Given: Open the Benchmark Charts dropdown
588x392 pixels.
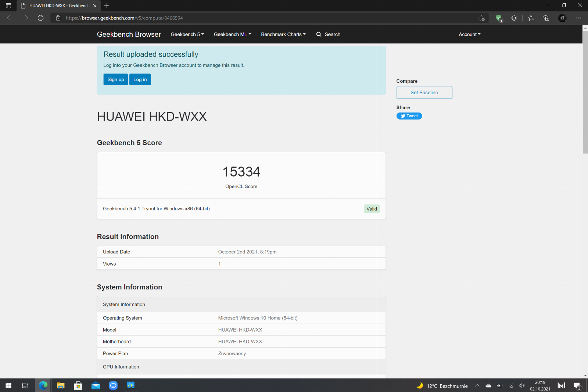Looking at the screenshot, I should click(x=283, y=34).
